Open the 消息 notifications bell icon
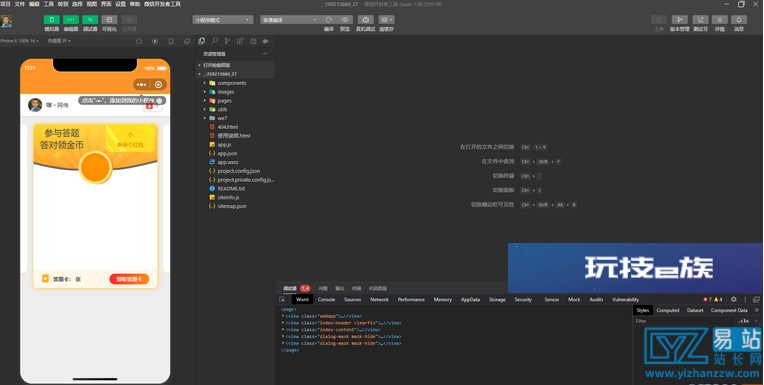 739,20
